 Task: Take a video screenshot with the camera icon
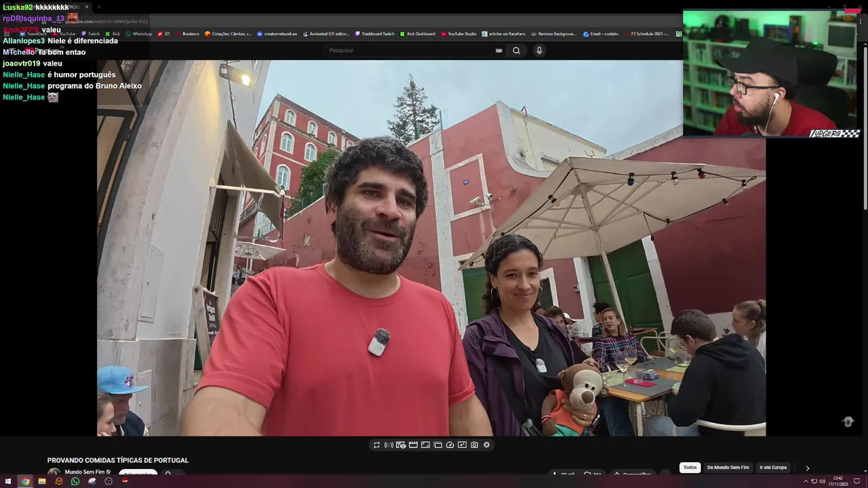[474, 445]
